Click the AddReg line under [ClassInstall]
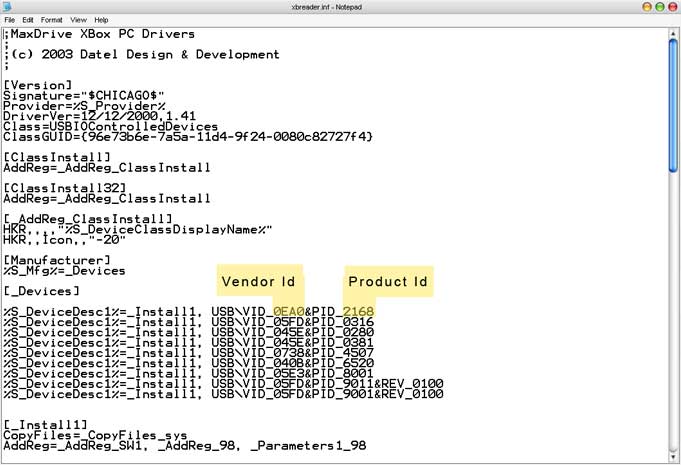This screenshot has height=465, width=681. tap(107, 168)
